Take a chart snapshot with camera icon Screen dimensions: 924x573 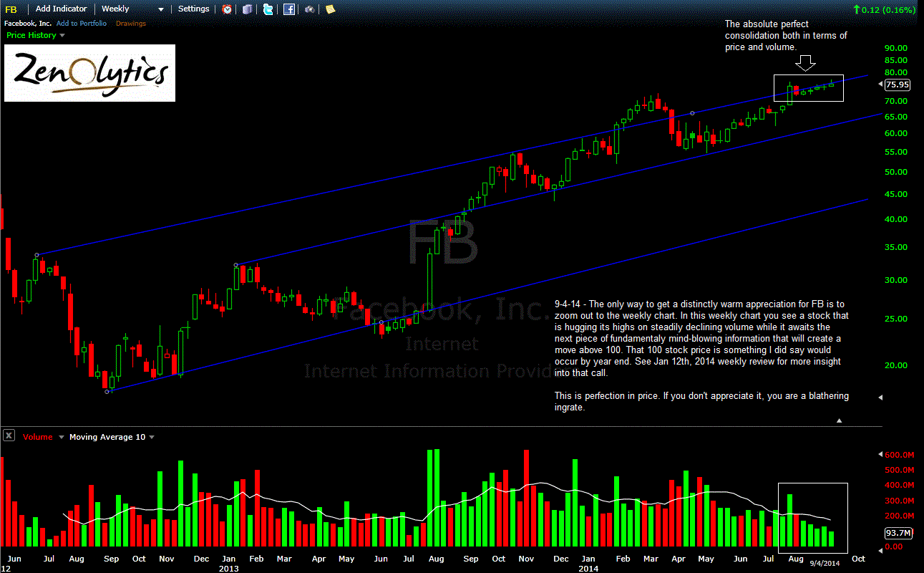309,9
